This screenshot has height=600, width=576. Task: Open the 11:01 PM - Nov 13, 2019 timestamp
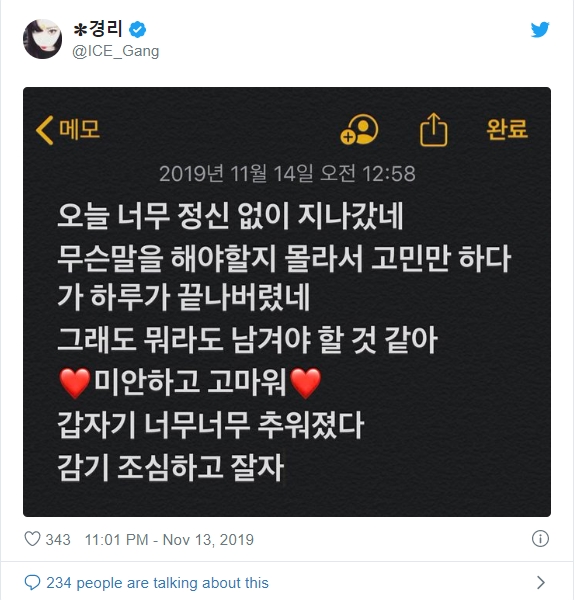coord(169,540)
